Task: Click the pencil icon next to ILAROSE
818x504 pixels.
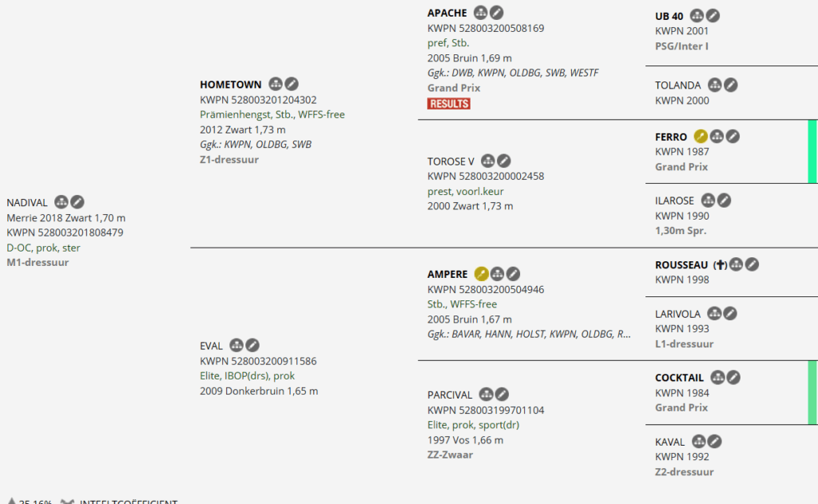Action: coord(724,200)
